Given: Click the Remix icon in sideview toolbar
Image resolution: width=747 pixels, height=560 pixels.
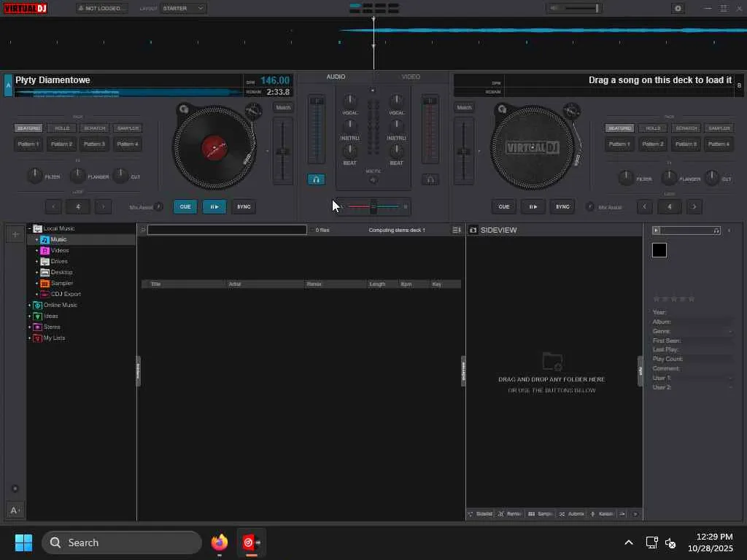Looking at the screenshot, I should coord(500,514).
